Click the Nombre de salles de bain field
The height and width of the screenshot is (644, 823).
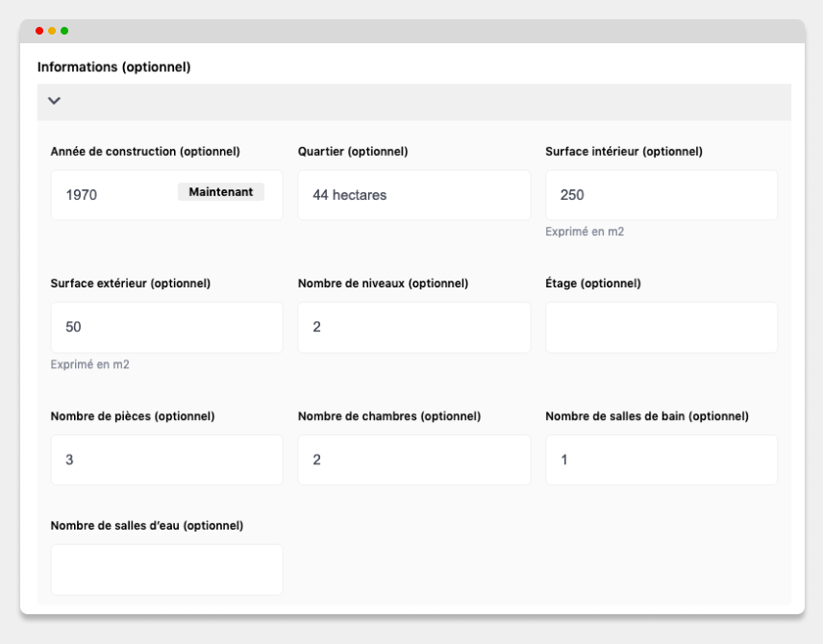click(661, 459)
